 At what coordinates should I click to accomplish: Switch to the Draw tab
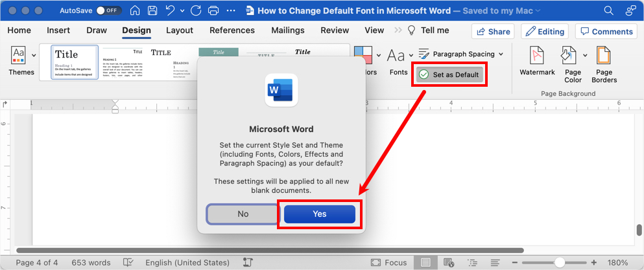click(x=97, y=30)
